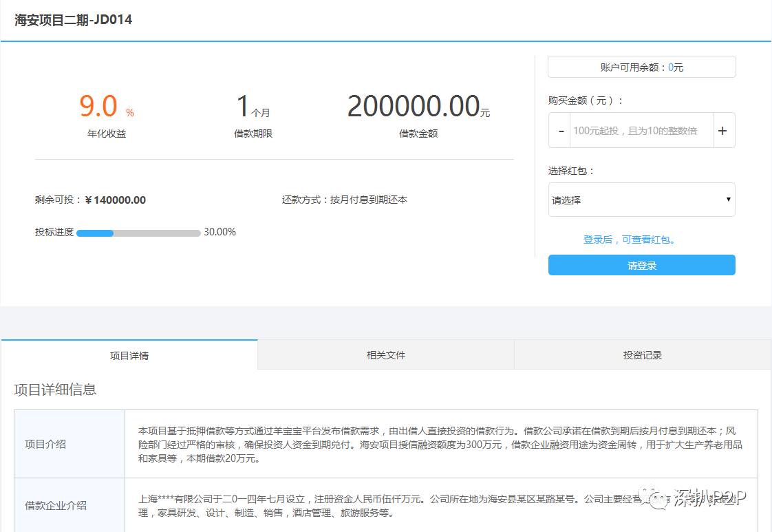This screenshot has width=772, height=532.
Task: Click the 购买金额（元） label
Action: [586, 100]
